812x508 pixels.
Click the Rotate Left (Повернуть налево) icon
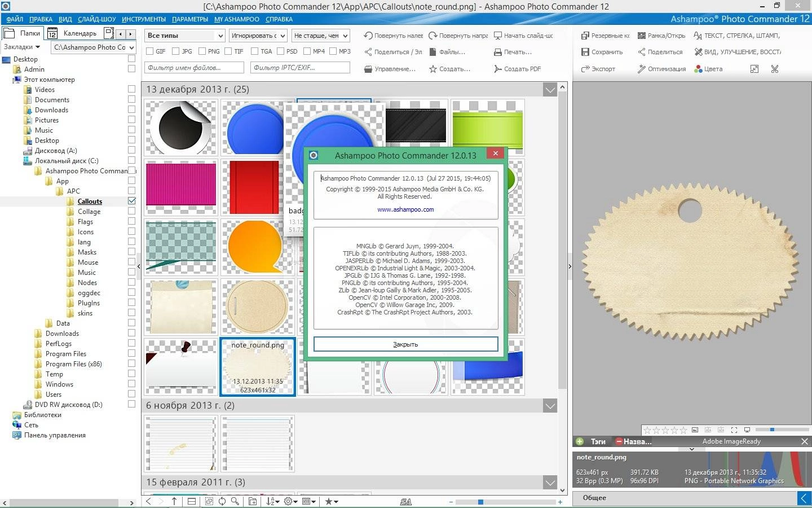(368, 36)
